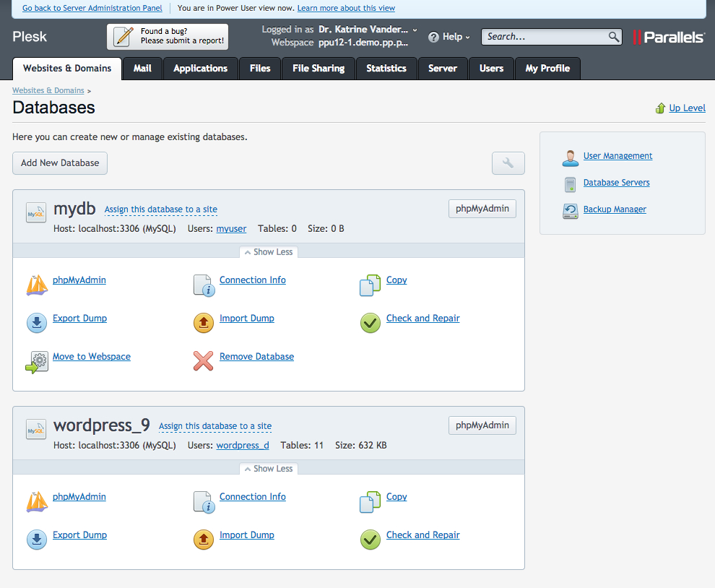Click the MySQL icon next to mydb
Image resolution: width=715 pixels, height=588 pixels.
(x=35, y=212)
